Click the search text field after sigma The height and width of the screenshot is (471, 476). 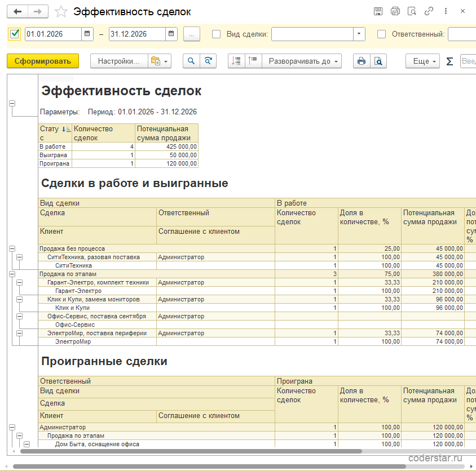point(469,61)
